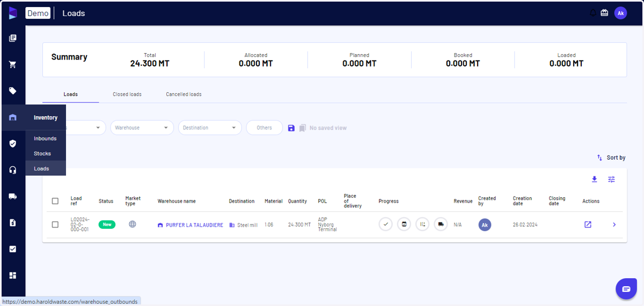
Task: Open the checkbox tasks sidebar icon
Action: pyautogui.click(x=13, y=249)
